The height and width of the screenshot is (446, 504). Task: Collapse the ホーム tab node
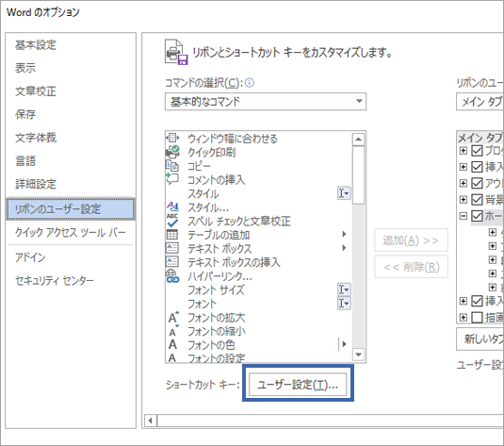463,216
